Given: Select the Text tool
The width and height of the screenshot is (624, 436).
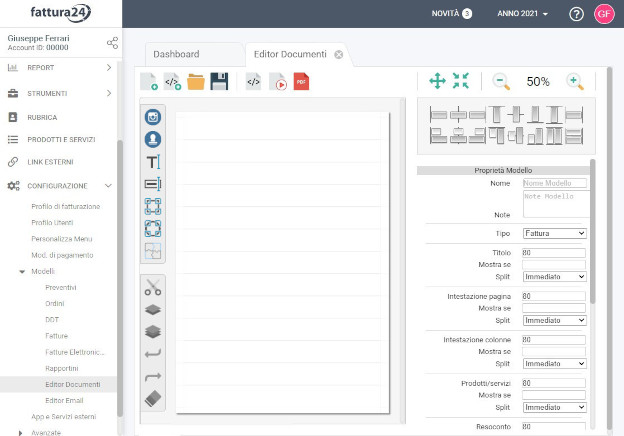Looking at the screenshot, I should (153, 162).
